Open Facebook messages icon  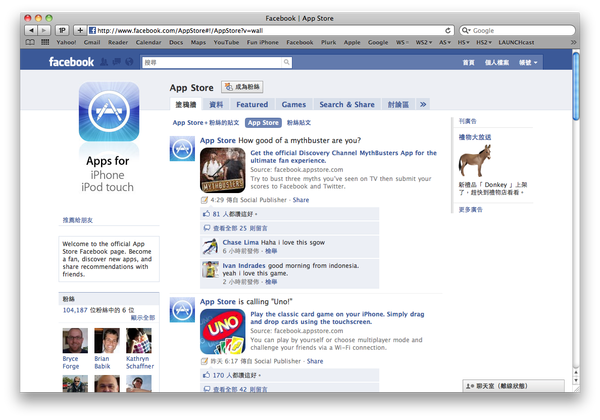(117, 62)
